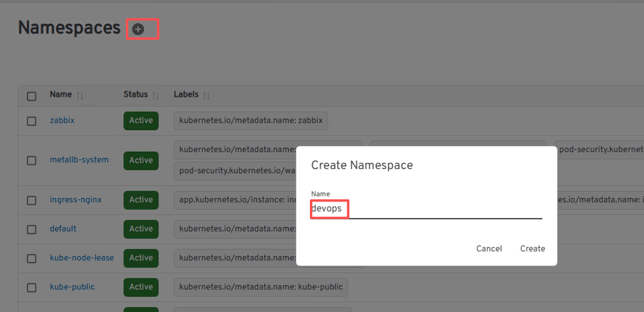The width and height of the screenshot is (644, 312).
Task: Check the default namespace checkbox
Action: (x=31, y=230)
